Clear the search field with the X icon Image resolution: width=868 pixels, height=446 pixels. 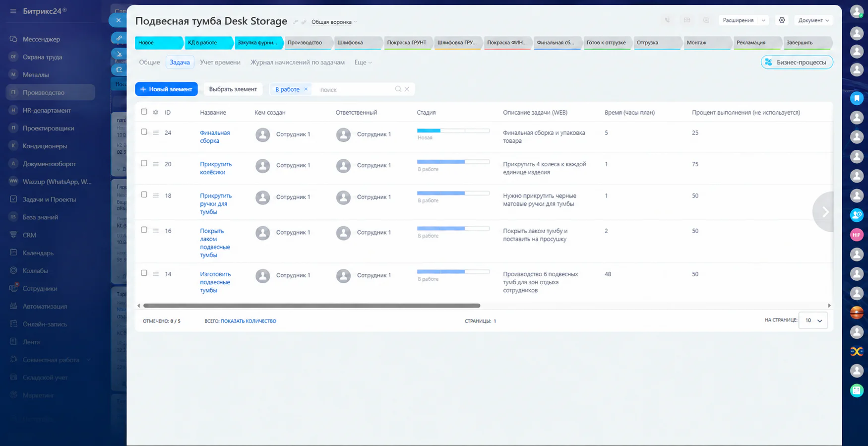[x=407, y=89]
